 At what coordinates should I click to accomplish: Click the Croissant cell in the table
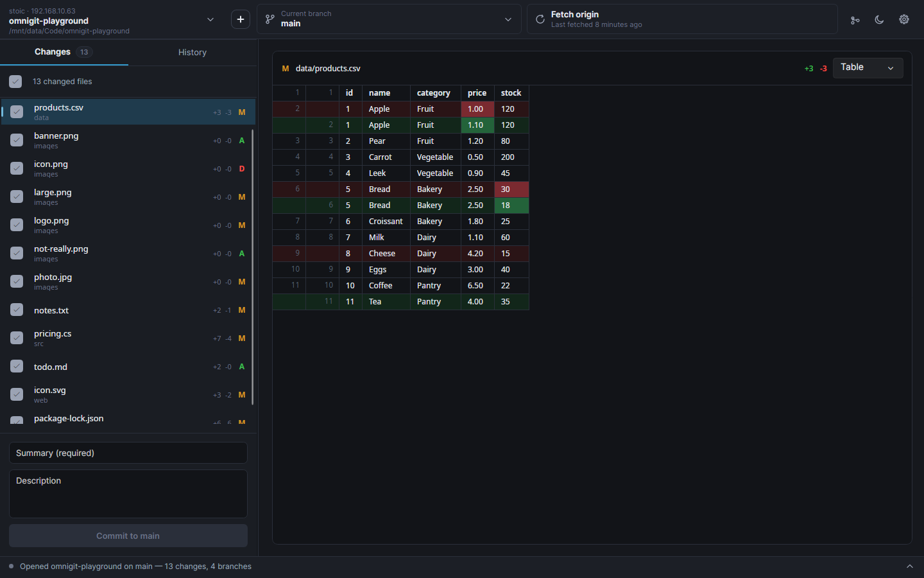coord(386,222)
